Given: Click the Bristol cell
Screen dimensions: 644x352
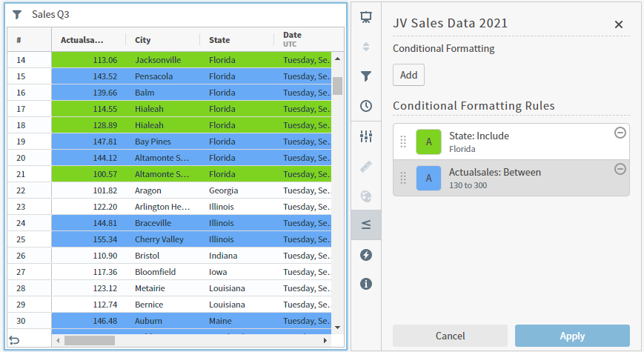Looking at the screenshot, I should tap(162, 256).
